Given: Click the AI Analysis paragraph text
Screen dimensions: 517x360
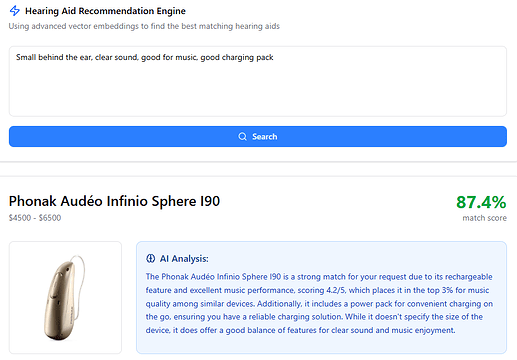Looking at the screenshot, I should coord(319,303).
